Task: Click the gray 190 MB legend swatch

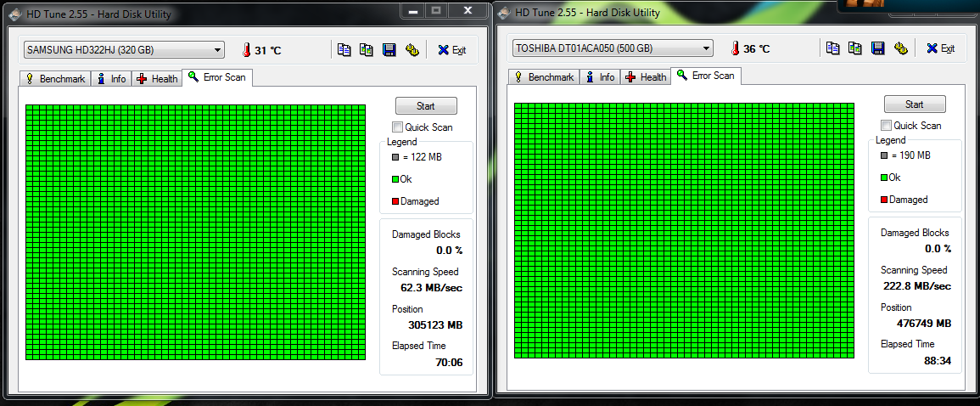Action: [x=884, y=155]
